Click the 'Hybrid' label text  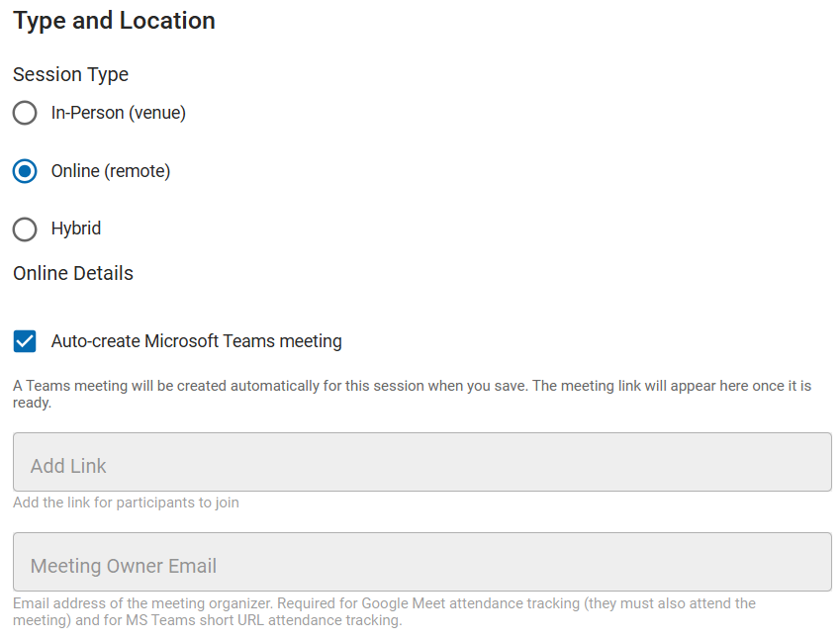pos(76,229)
